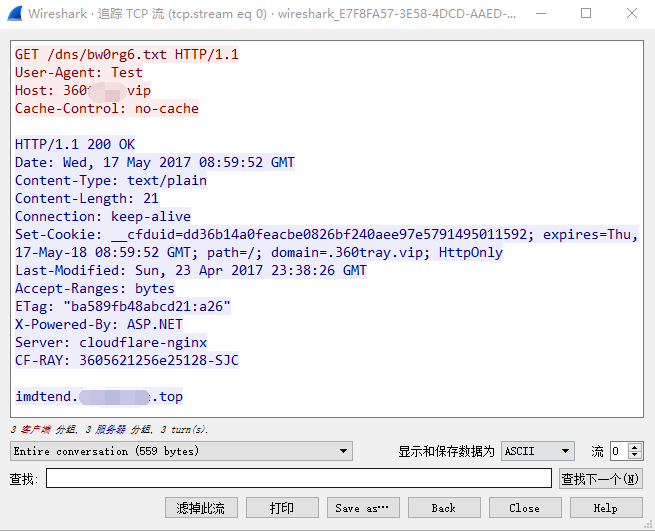Click the Wireshark icon in title bar
The height and width of the screenshot is (531, 655).
13,14
